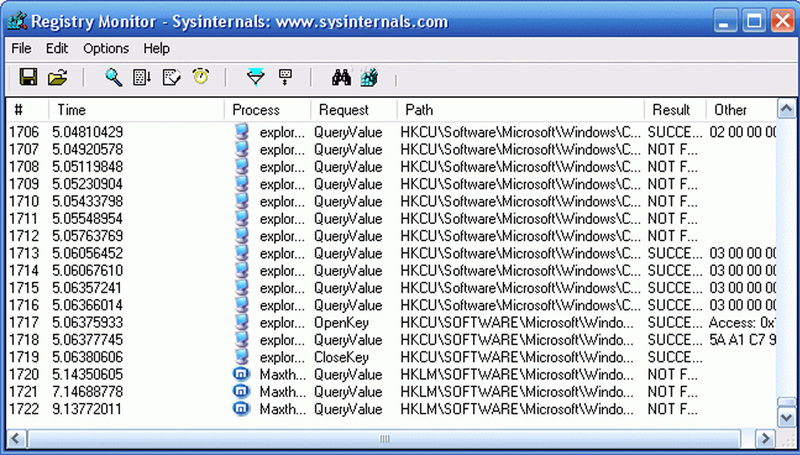This screenshot has width=800, height=455.
Task: Click the horizontal scrollbar thumb
Action: 384,438
